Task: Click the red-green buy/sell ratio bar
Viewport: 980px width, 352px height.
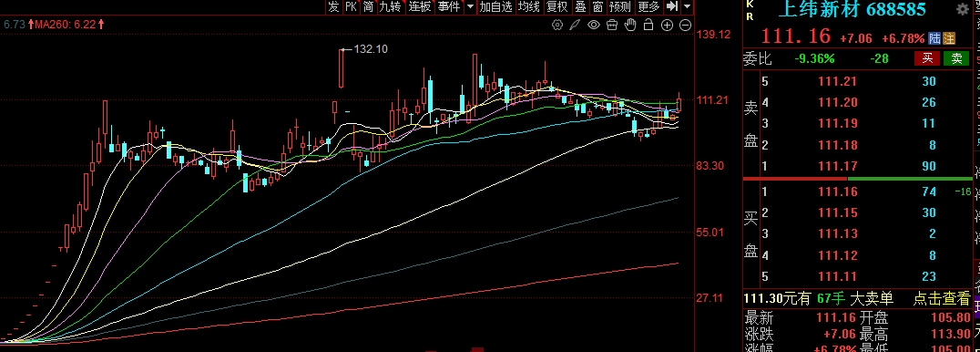Action: [x=857, y=180]
